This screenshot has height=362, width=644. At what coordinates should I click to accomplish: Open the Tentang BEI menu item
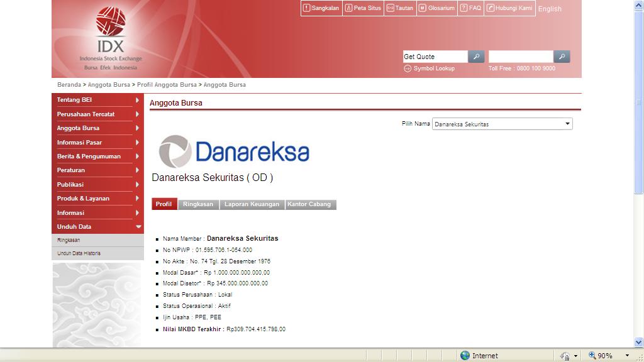coord(74,100)
